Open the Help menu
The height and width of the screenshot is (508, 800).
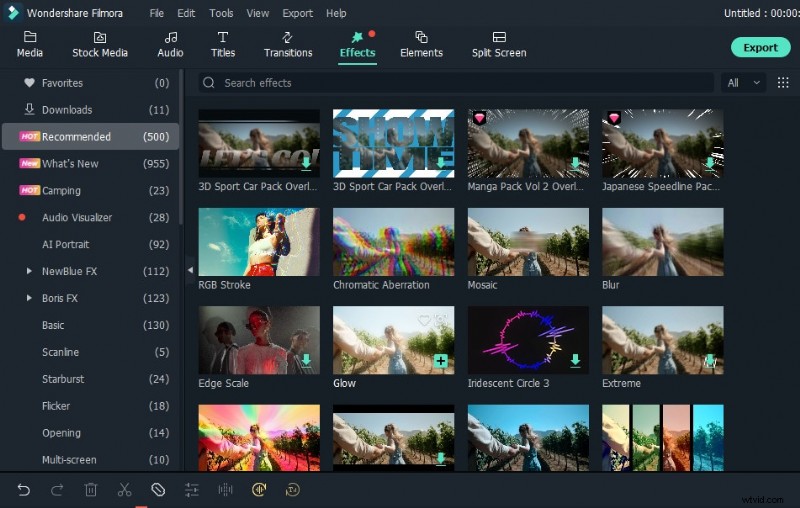[336, 13]
